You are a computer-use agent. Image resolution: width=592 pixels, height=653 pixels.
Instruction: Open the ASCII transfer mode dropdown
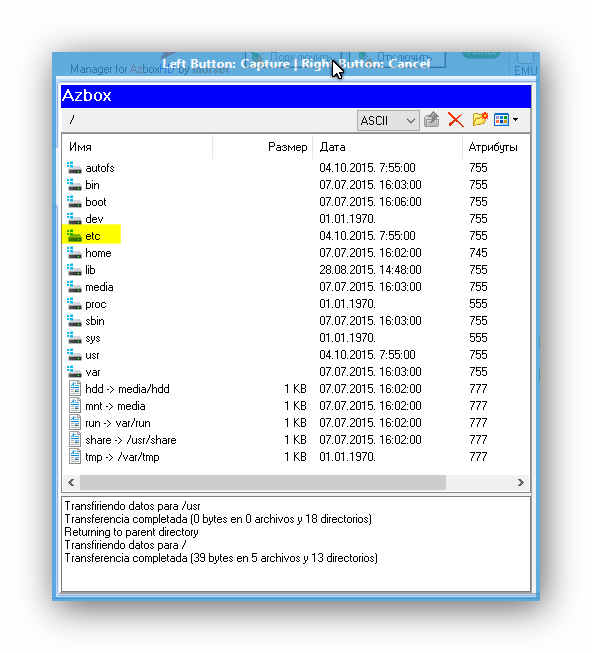(x=388, y=121)
